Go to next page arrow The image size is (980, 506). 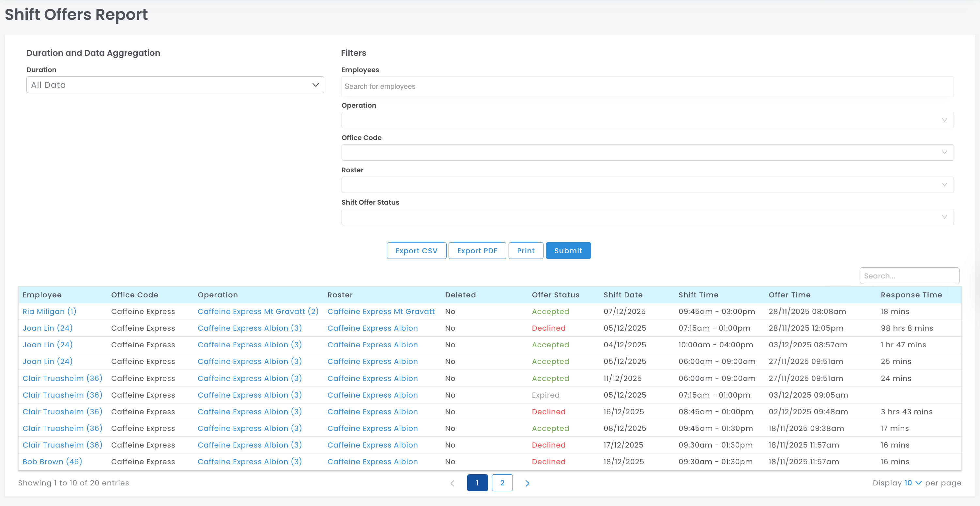click(527, 483)
